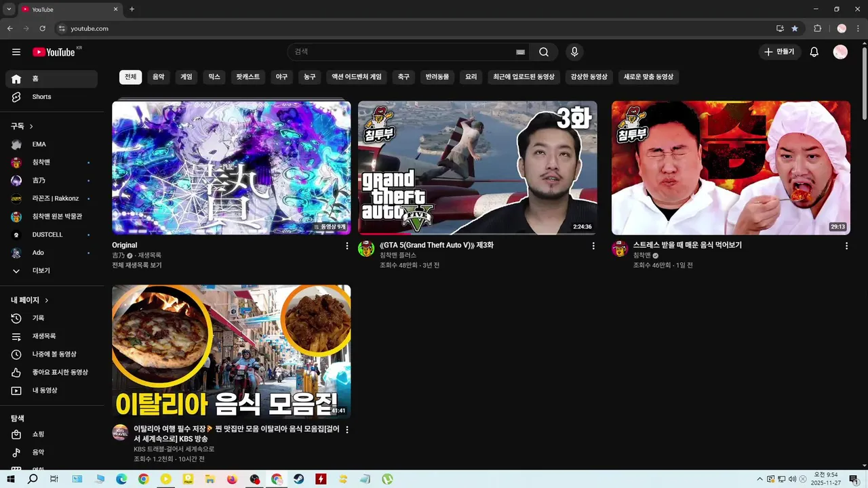The image size is (868, 488).
Task: Open 이탈리아 음식 모음집 thumbnail
Action: click(231, 351)
